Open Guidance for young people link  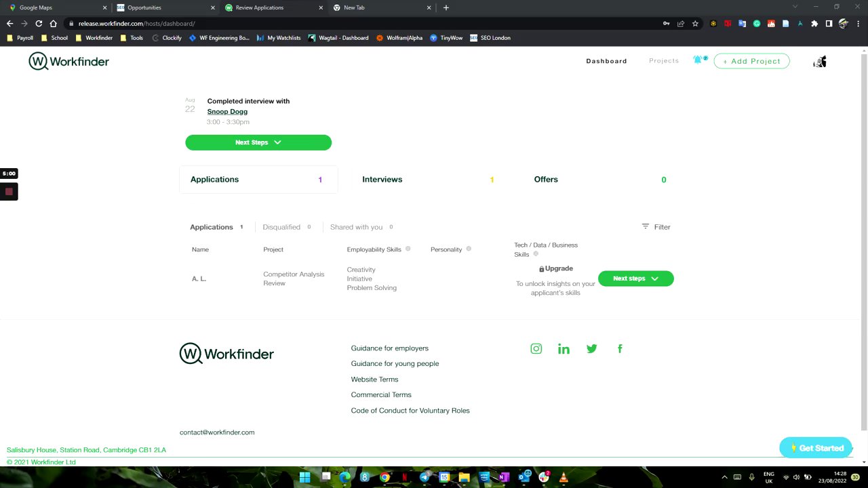[x=395, y=363]
